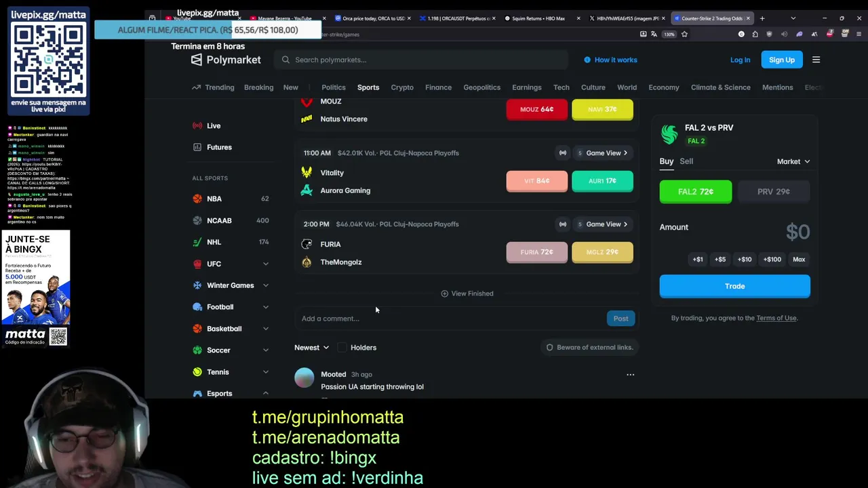The image size is (868, 488).
Task: Open the Terms of Use link
Action: 776,318
